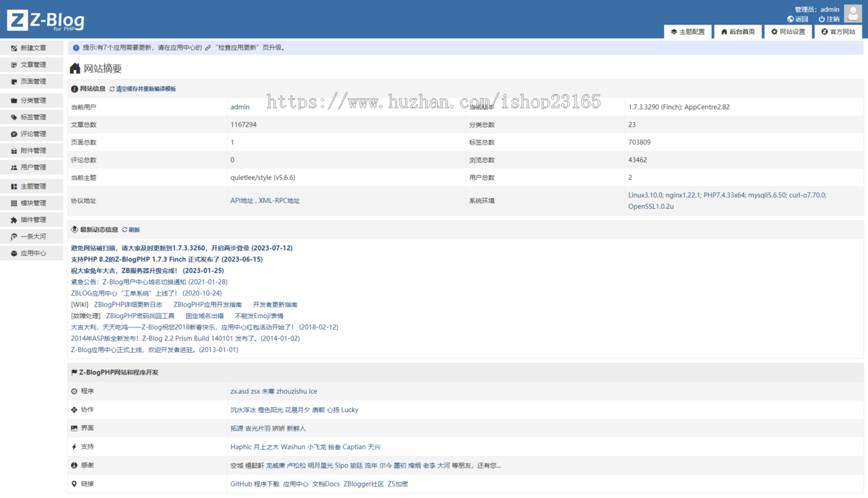
Task: Open 应用中心 in the sidebar menu
Action: click(x=32, y=253)
